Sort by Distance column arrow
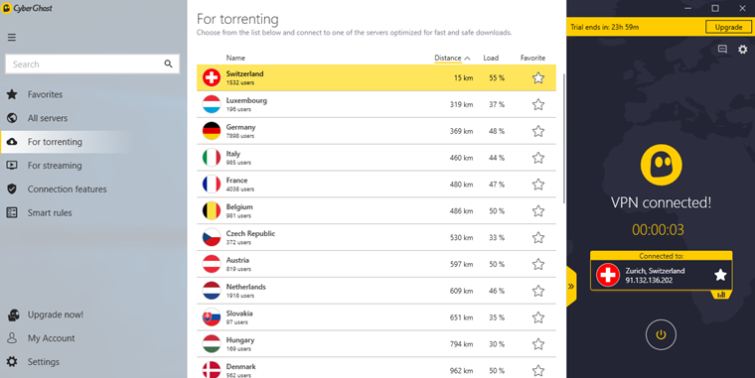The width and height of the screenshot is (755, 378). pos(467,58)
